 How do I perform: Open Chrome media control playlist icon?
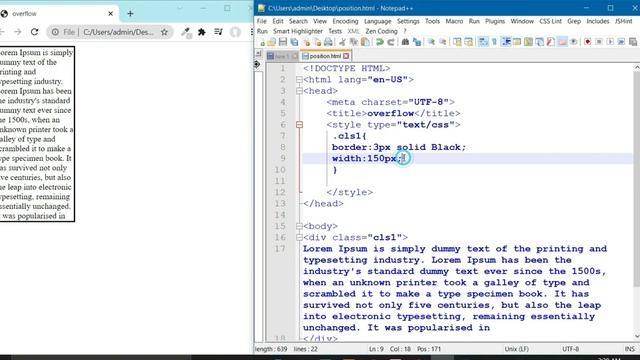pos(218,32)
